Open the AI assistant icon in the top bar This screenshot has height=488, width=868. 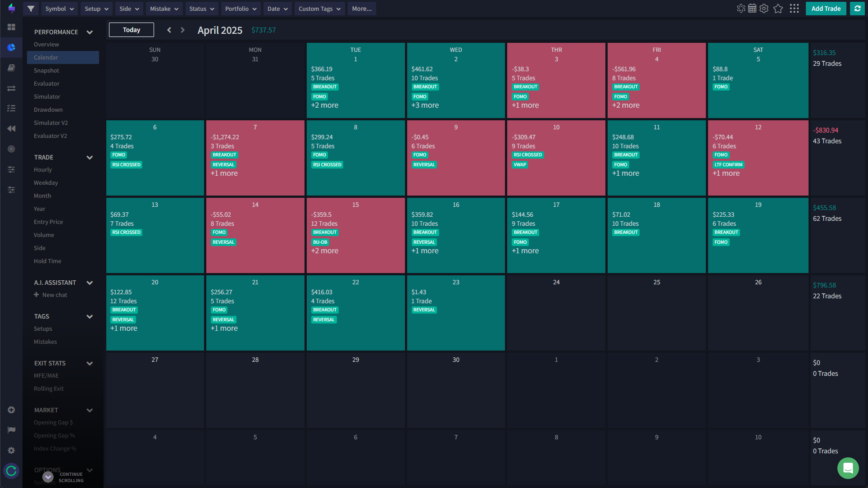(741, 9)
